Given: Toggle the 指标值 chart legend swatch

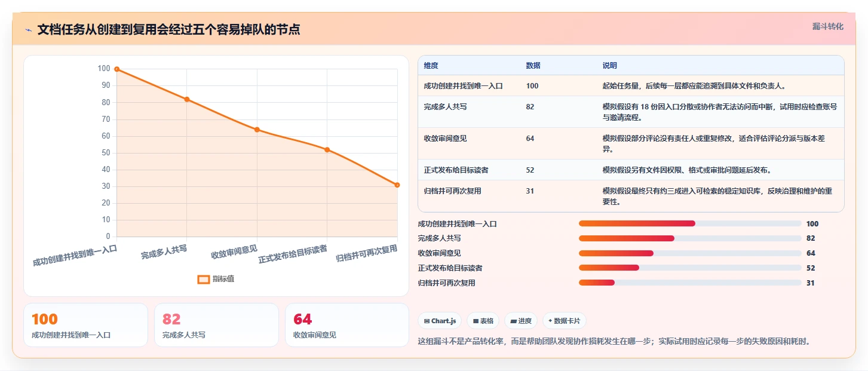Looking at the screenshot, I should [x=204, y=279].
